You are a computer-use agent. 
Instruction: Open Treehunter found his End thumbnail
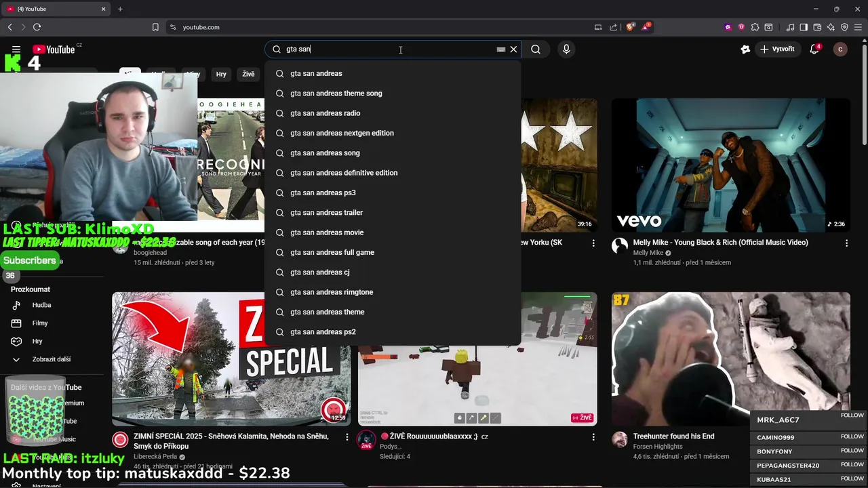730,359
